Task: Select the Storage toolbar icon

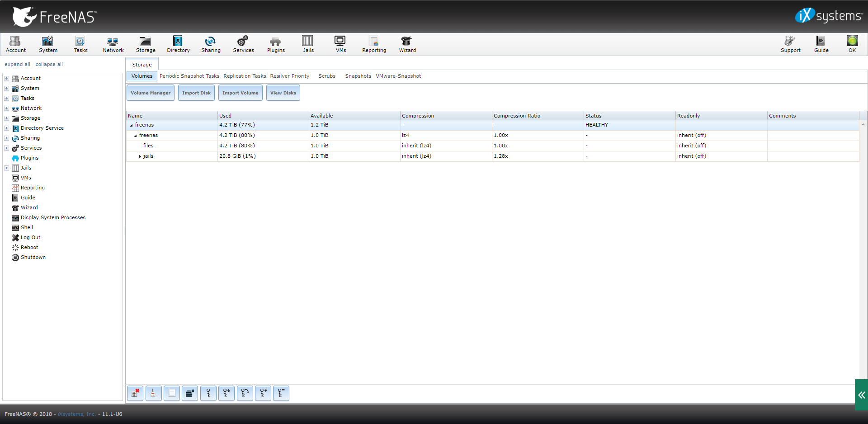Action: click(x=146, y=44)
